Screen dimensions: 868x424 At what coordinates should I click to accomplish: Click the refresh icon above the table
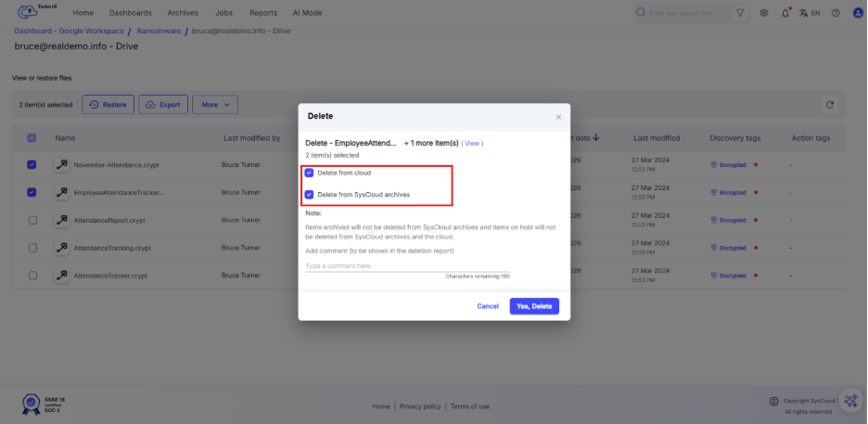(x=830, y=105)
